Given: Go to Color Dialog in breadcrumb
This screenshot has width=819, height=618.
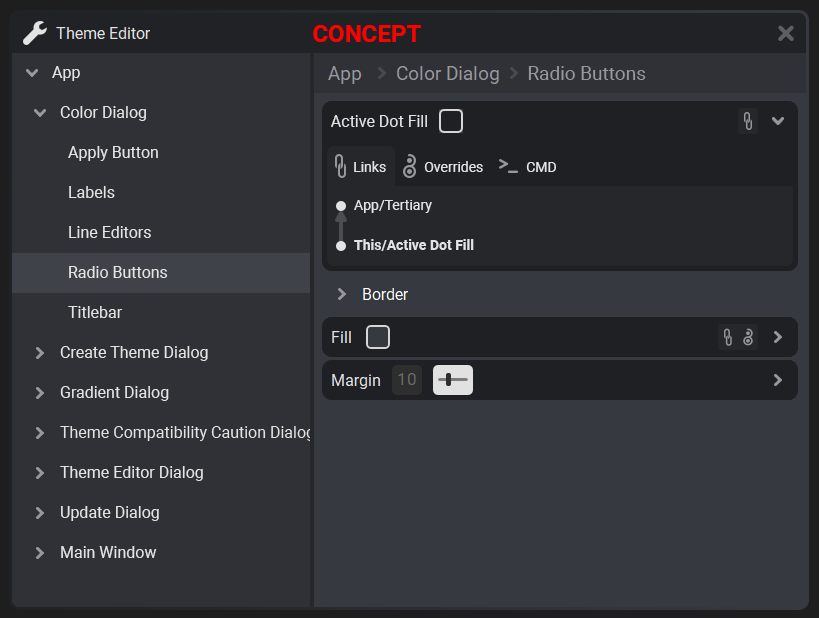Looking at the screenshot, I should tap(448, 74).
